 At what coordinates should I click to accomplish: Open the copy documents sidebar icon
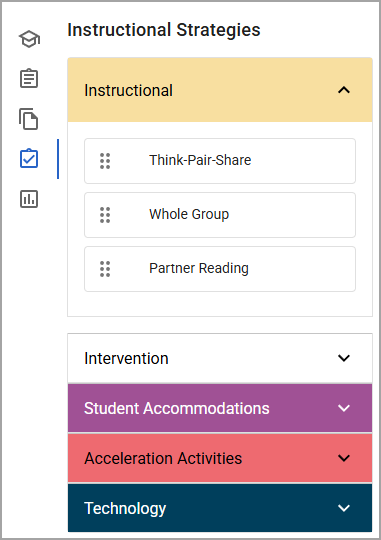coord(29,119)
